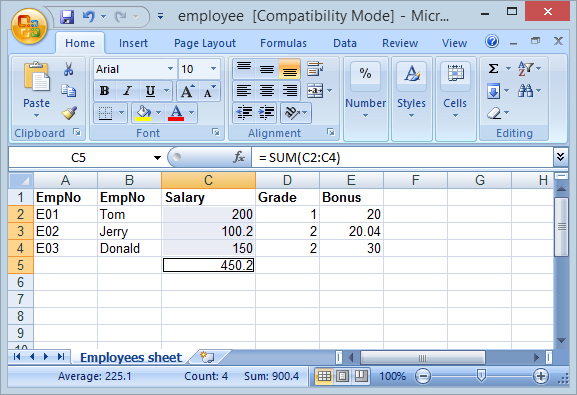Open Excel Help

pyautogui.click(x=492, y=41)
